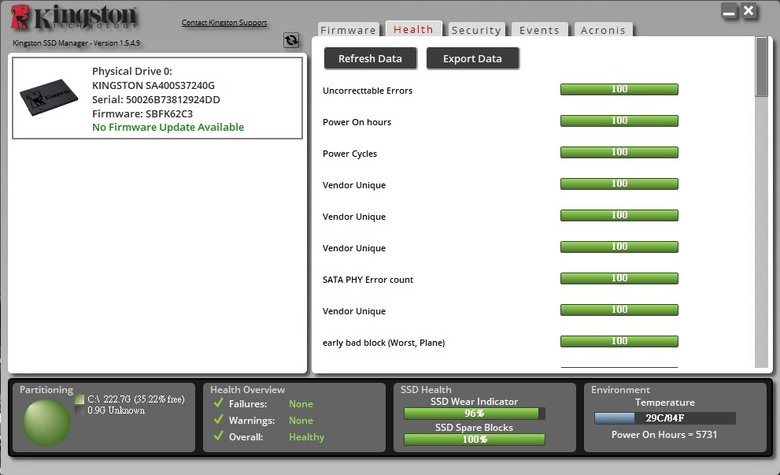Viewport: 780px width, 475px height.
Task: Click the Failures checkmark icon
Action: [x=218, y=403]
